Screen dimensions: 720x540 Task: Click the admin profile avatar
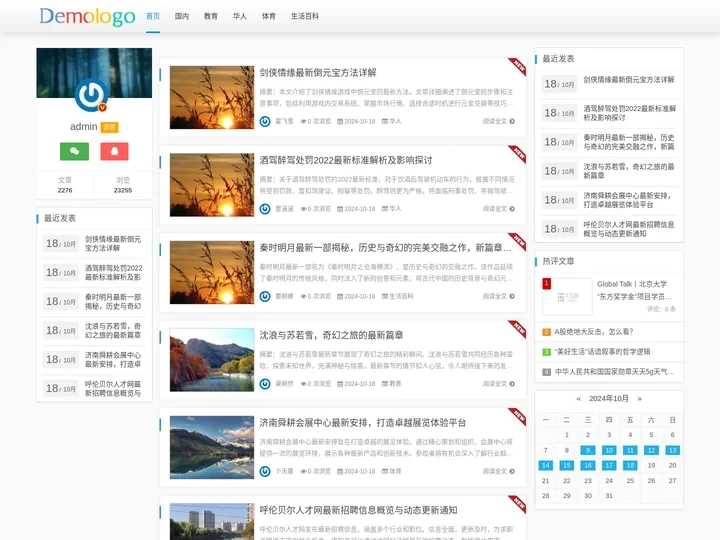[93, 96]
